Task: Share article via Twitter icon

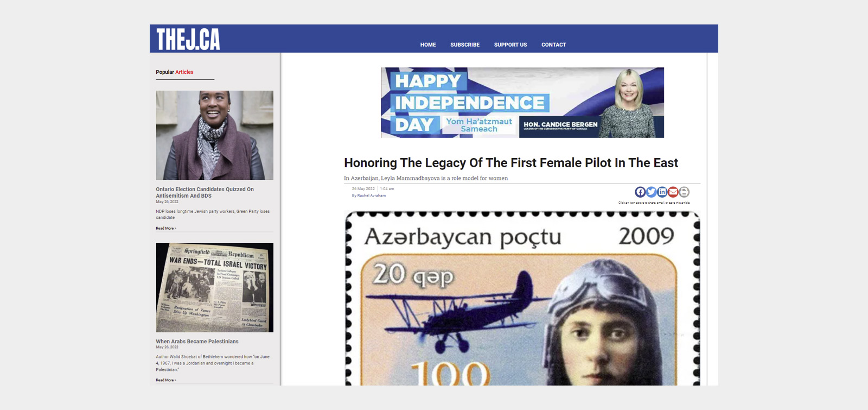Action: (651, 192)
